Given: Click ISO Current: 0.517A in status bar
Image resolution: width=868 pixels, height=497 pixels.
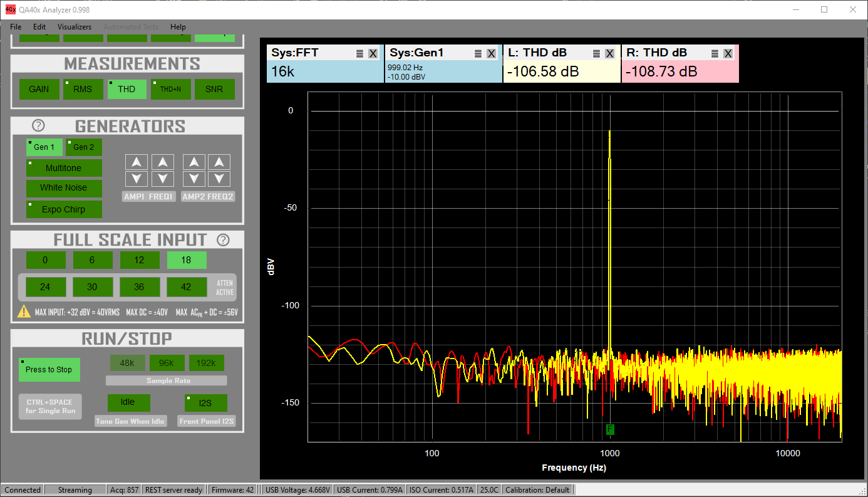Looking at the screenshot, I should (x=442, y=490).
